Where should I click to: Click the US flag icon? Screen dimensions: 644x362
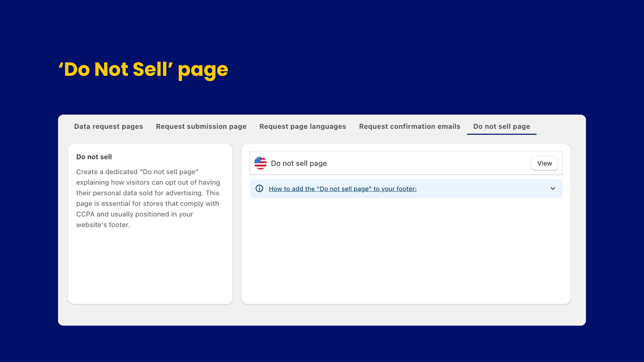coord(260,163)
